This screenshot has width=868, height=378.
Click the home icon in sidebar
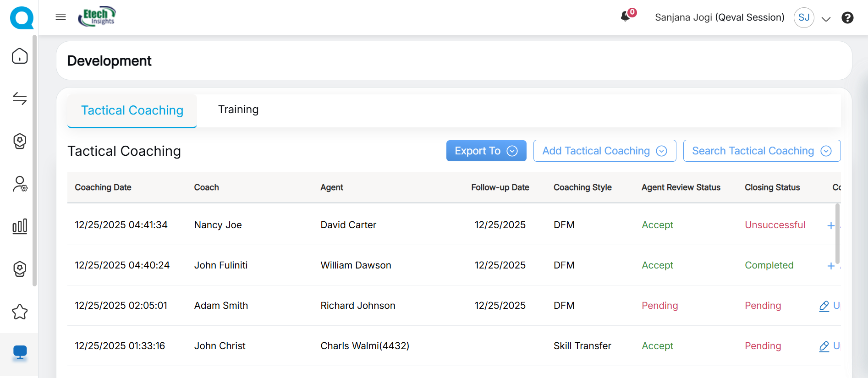[20, 56]
